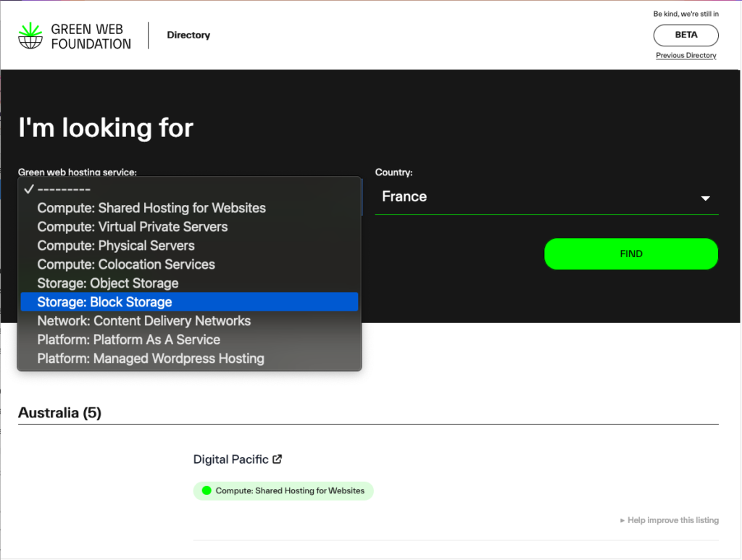This screenshot has height=560, width=742.
Task: Click the Country dropdown arrow
Action: point(705,198)
